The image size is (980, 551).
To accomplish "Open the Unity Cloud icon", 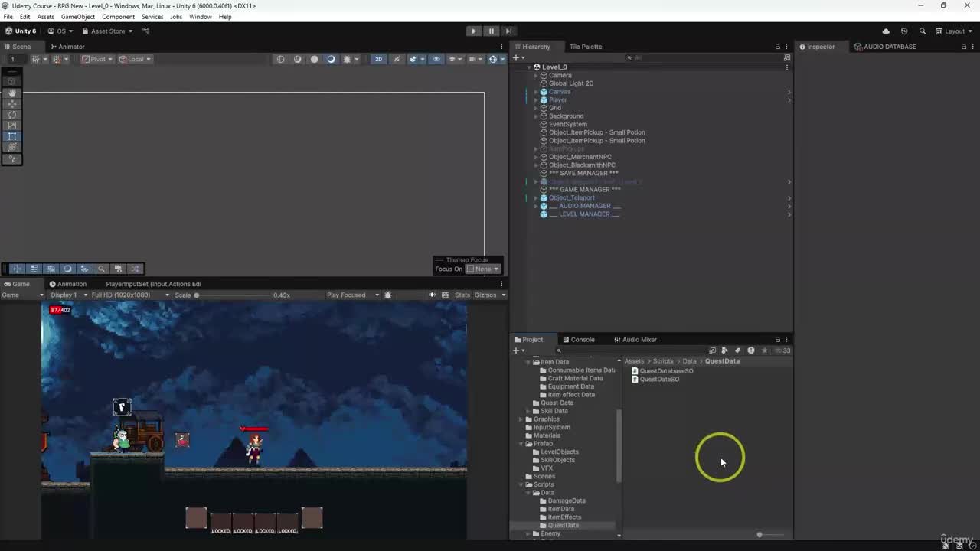I will point(886,31).
